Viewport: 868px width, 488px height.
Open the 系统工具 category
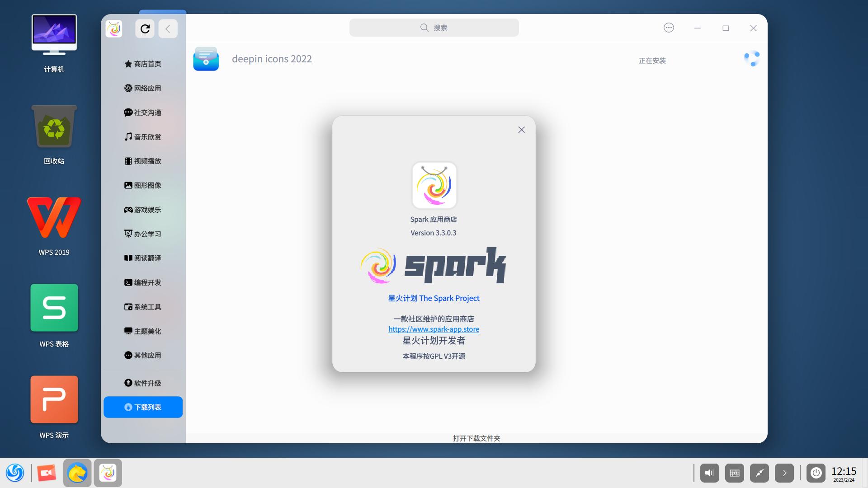point(146,307)
